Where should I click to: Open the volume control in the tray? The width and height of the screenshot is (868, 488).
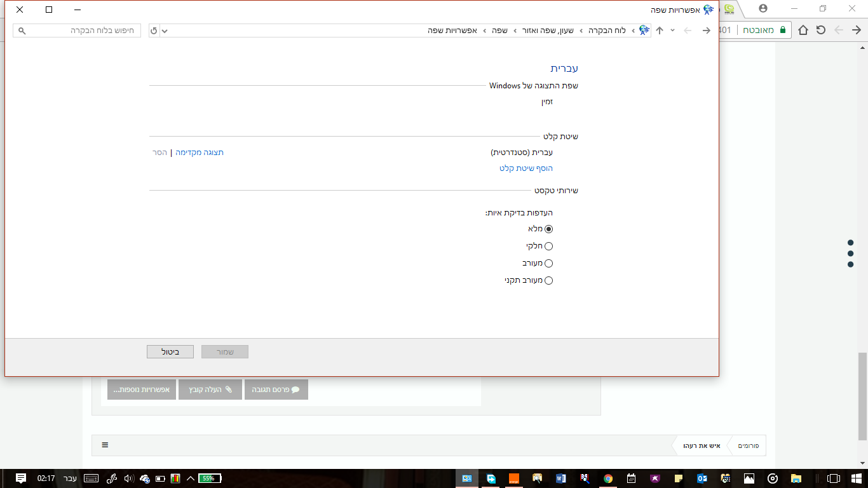(129, 478)
